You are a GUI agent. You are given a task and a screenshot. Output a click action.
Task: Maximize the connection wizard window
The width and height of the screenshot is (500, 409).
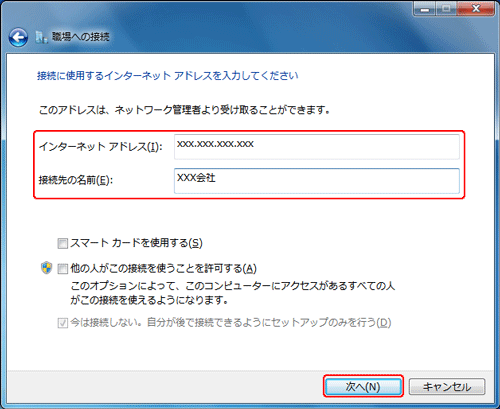point(447,9)
